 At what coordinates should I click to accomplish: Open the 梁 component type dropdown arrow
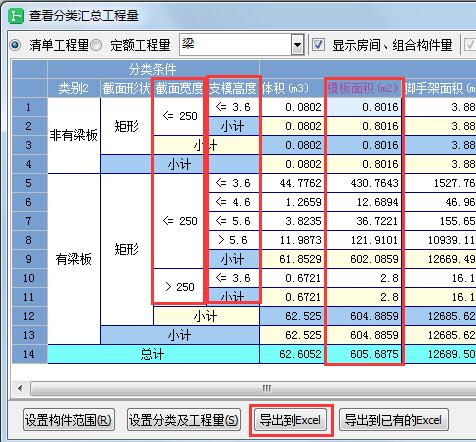coord(298,45)
